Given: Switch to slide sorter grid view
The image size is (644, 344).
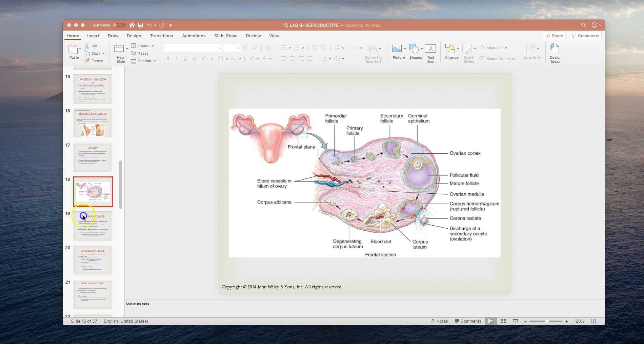Looking at the screenshot, I should (503, 321).
